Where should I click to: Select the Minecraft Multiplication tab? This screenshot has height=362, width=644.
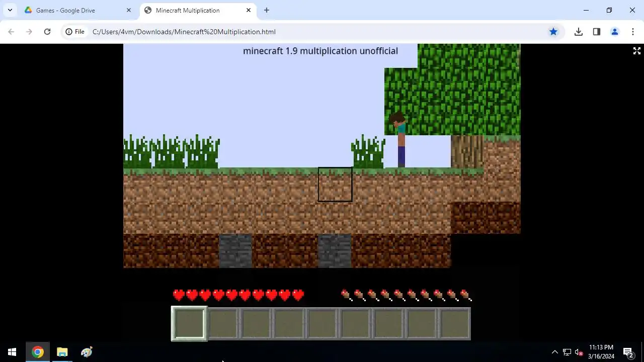coord(197,10)
